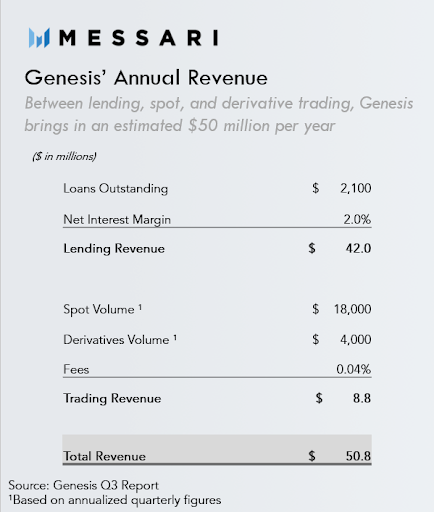Click the 2.0% net interest margin value
This screenshot has width=434, height=512.
(x=357, y=220)
